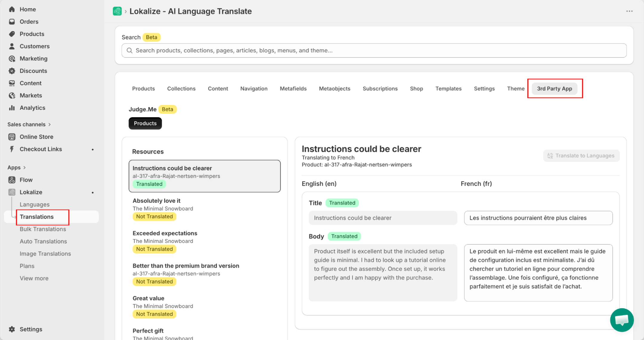Open the Metafields tab

coord(293,89)
